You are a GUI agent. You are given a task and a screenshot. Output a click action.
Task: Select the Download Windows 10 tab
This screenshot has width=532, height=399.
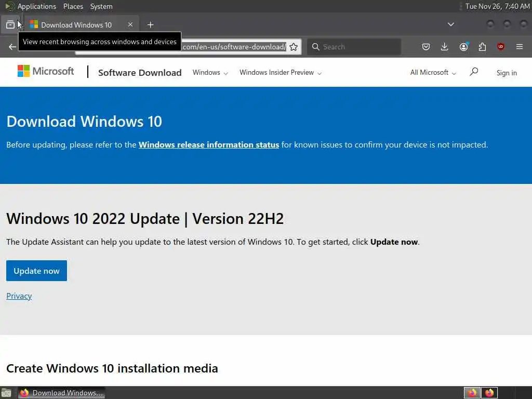pos(82,25)
